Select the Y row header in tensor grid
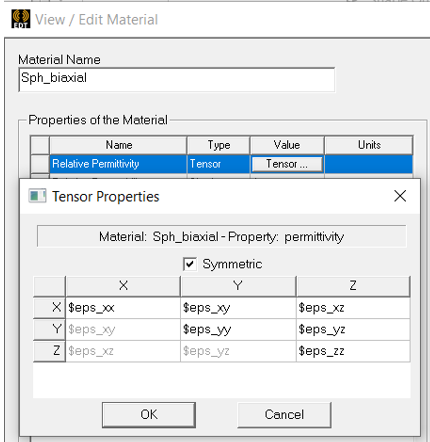This screenshot has width=430, height=442. tap(49, 329)
